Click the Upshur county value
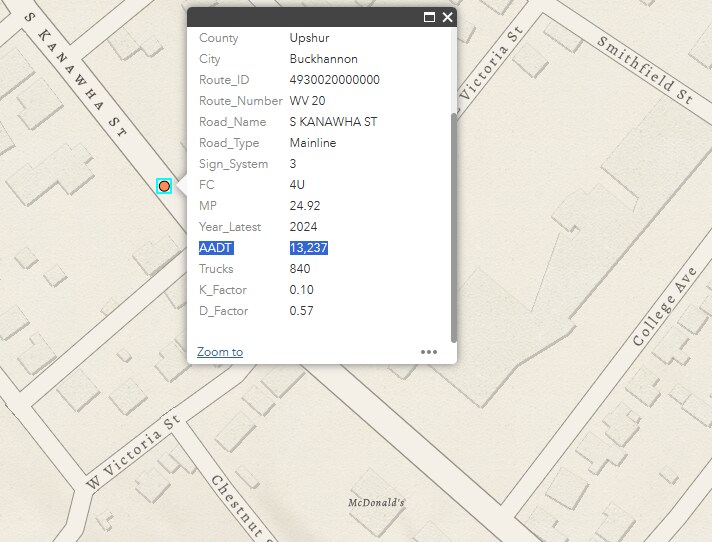 pos(309,38)
